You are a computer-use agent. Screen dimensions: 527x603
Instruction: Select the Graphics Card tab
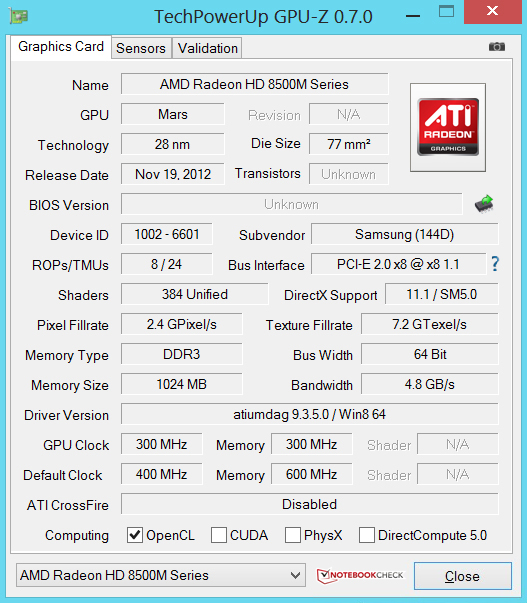click(x=61, y=47)
